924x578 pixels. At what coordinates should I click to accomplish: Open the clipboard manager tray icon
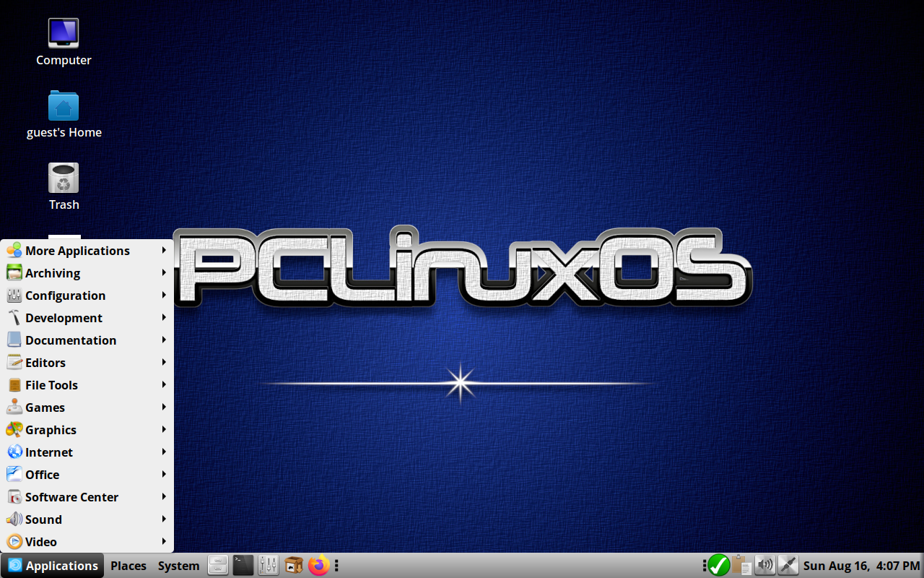[741, 565]
